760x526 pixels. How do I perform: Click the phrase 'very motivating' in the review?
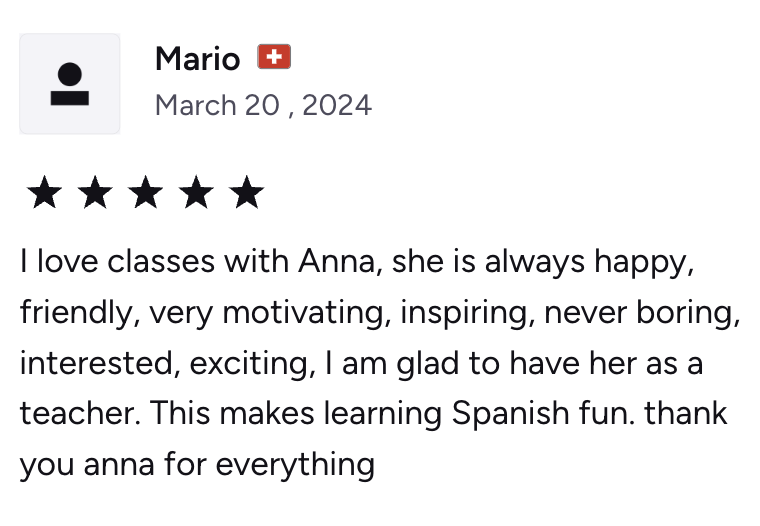point(270,313)
